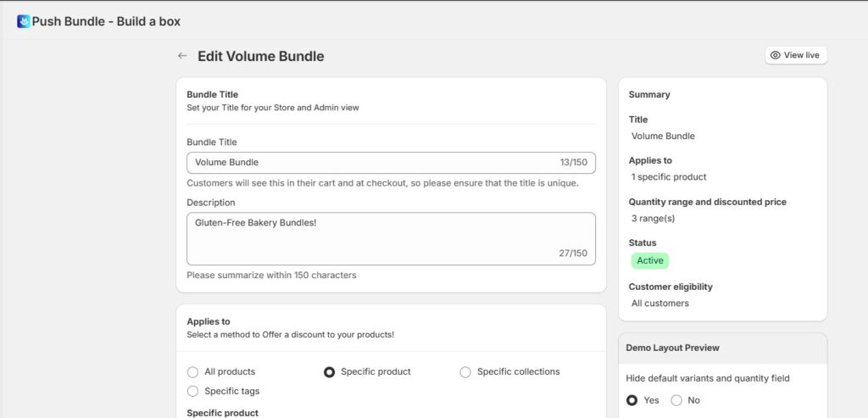Choose the Specific product radio button
The image size is (868, 418).
[x=329, y=371]
